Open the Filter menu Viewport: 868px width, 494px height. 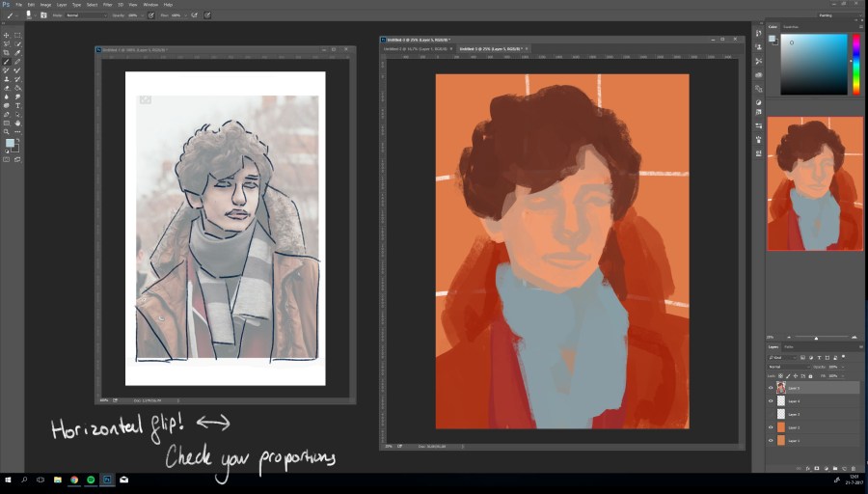click(107, 4)
